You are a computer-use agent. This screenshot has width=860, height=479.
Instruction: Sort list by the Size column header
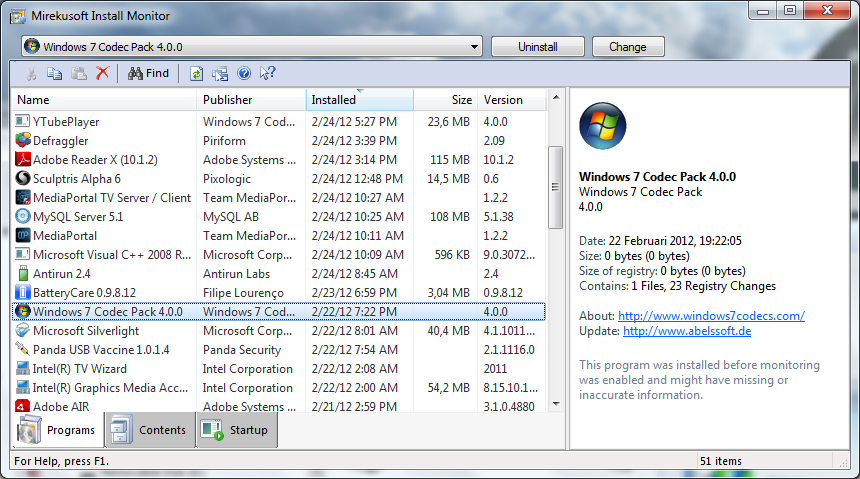(445, 100)
